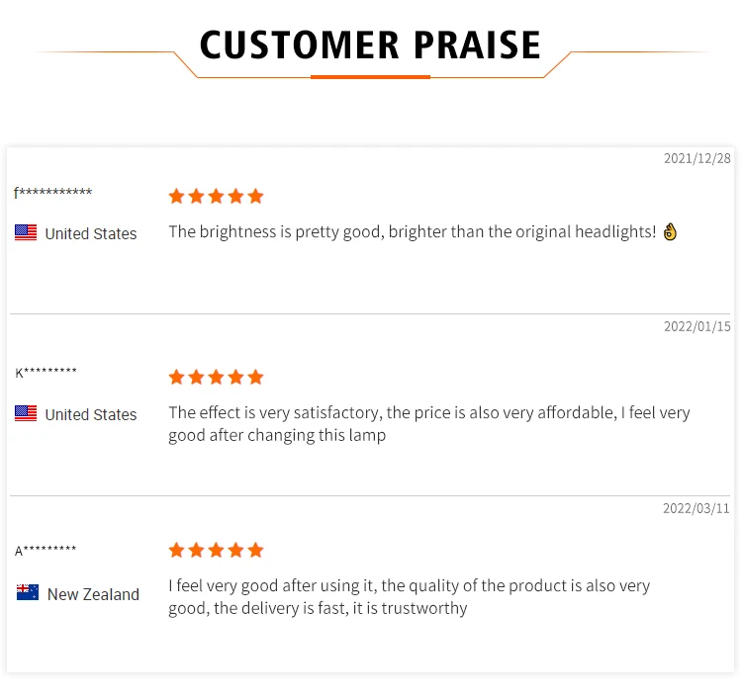Click the New Zealand flag icon
This screenshot has height=700, width=742.
(x=28, y=592)
